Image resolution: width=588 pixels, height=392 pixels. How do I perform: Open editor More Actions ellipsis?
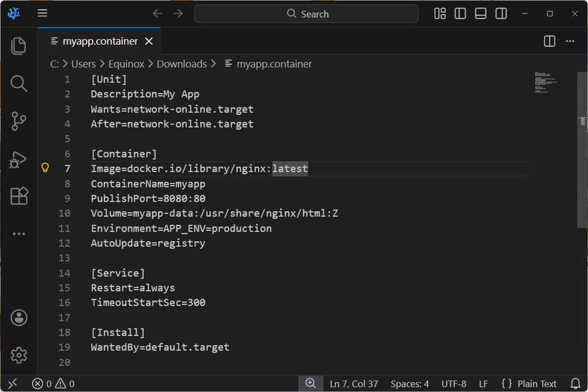(570, 41)
